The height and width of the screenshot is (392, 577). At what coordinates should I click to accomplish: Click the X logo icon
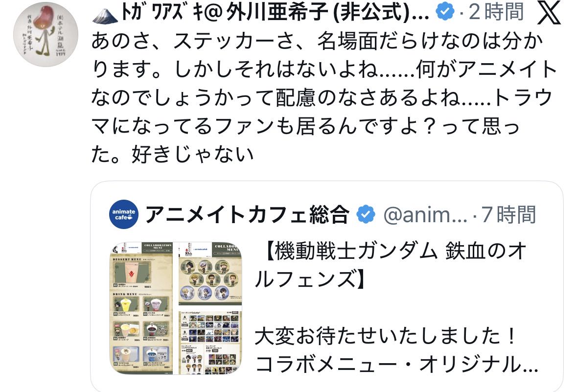click(x=550, y=12)
